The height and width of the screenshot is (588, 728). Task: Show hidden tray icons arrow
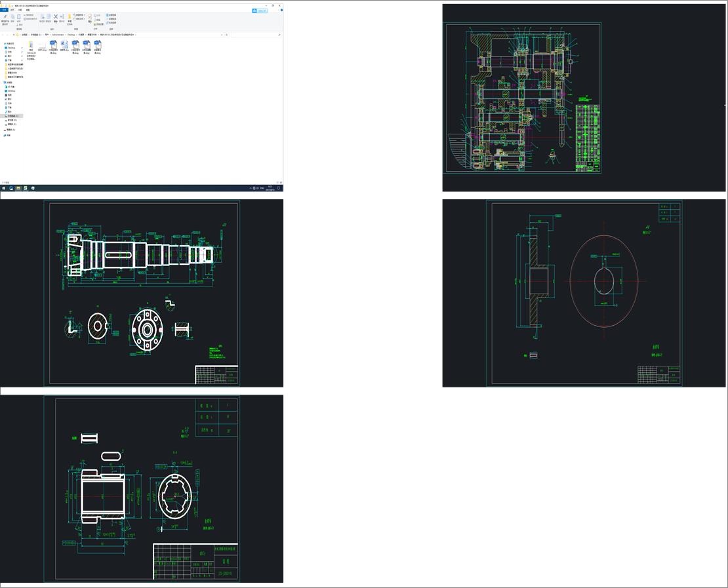pos(251,188)
